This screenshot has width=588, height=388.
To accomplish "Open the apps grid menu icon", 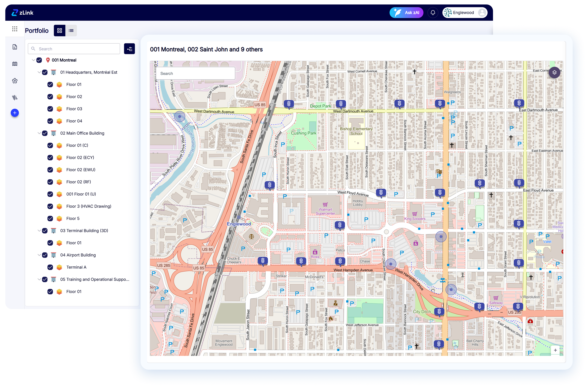I will (15, 29).
